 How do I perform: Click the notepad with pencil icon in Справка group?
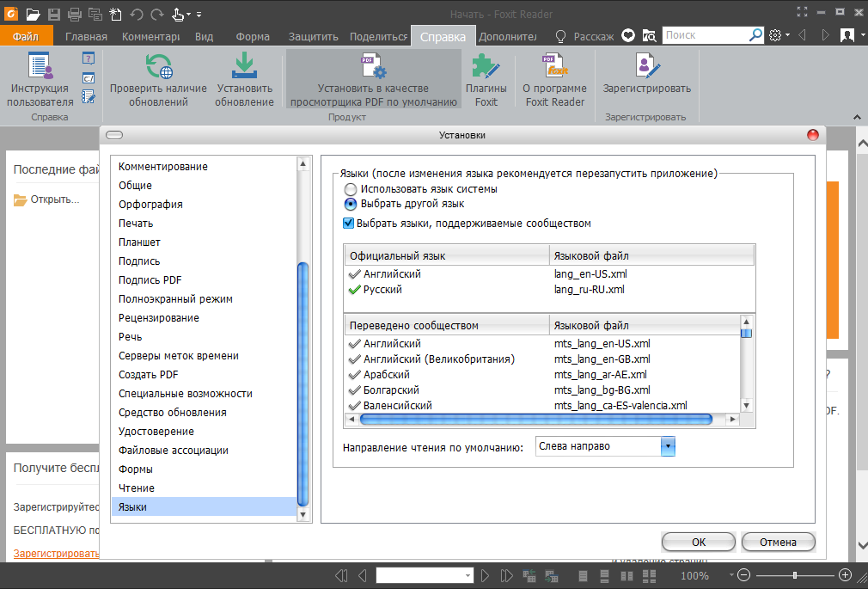coord(89,97)
